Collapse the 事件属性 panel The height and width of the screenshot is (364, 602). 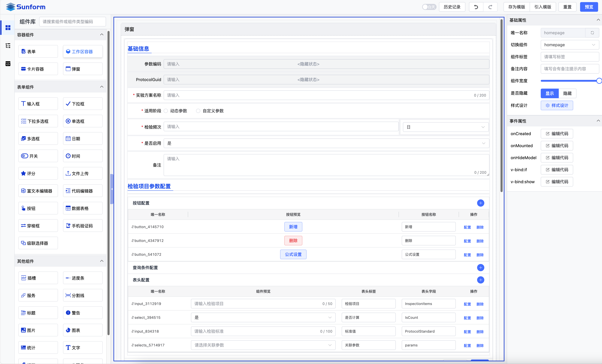[598, 121]
